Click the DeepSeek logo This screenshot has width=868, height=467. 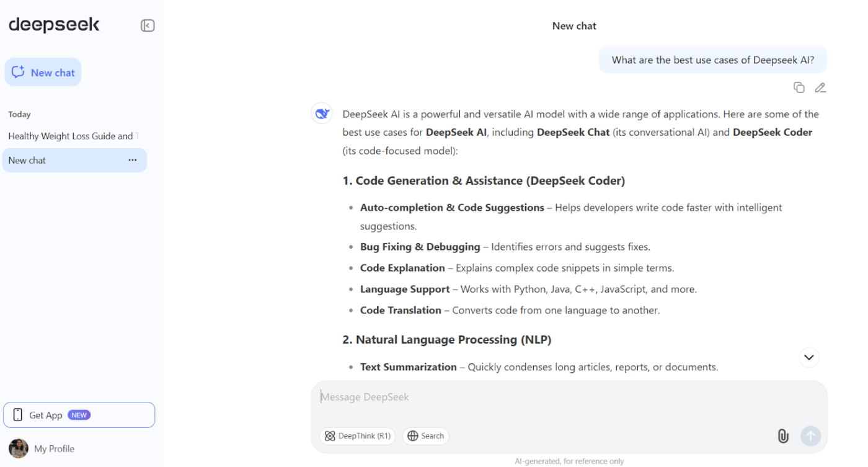pos(54,25)
